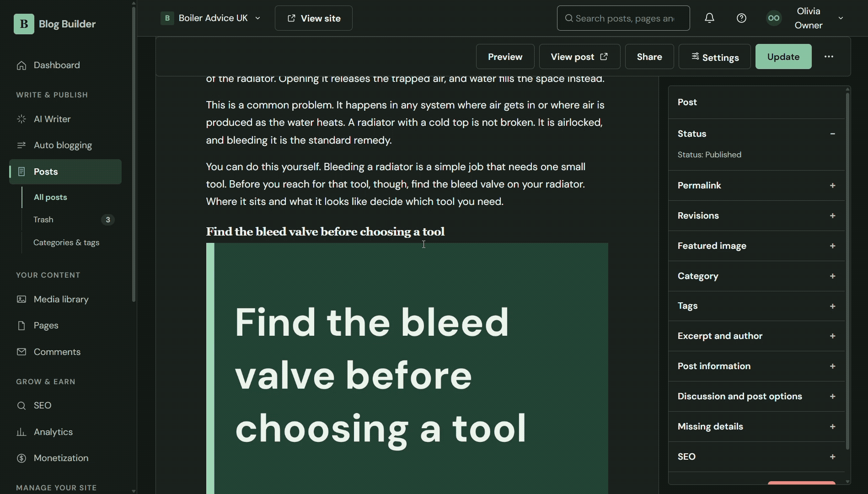Open the help question mark icon

[x=741, y=18]
